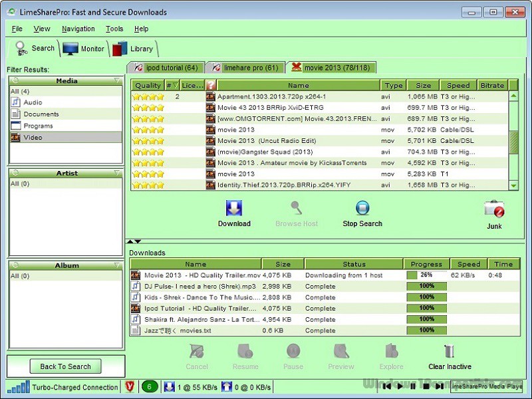
Task: Switch to the Monitor tab
Action: pos(84,49)
